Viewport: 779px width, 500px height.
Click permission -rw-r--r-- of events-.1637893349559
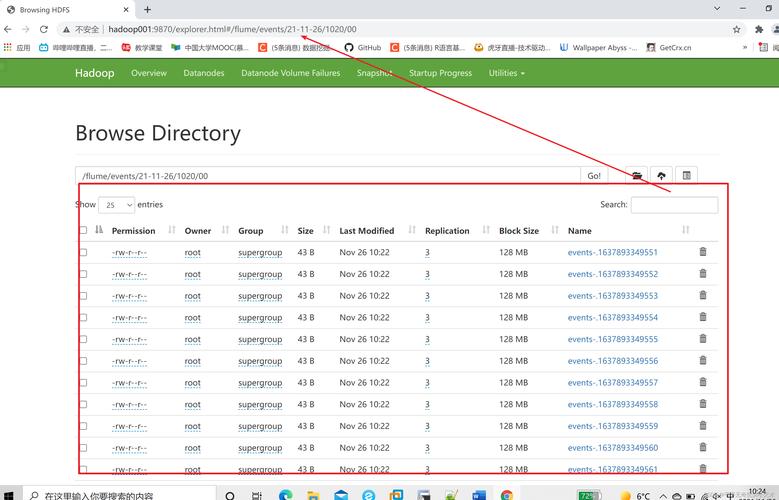129,426
